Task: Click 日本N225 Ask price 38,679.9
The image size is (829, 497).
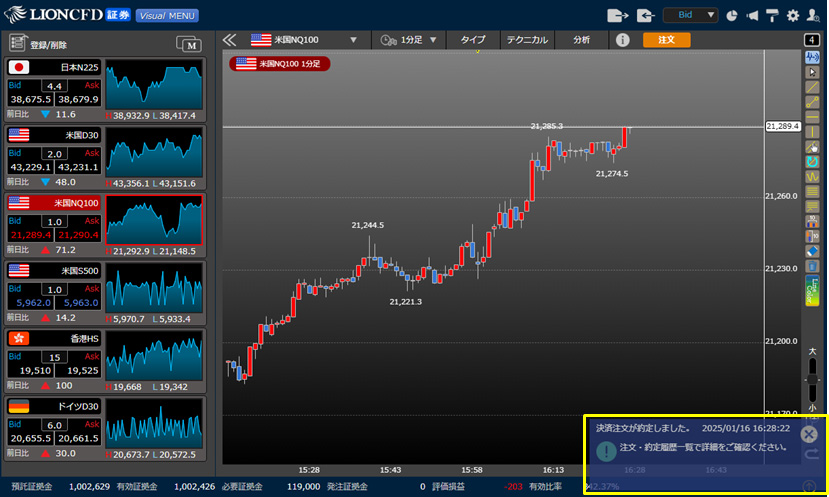Action: (78, 99)
